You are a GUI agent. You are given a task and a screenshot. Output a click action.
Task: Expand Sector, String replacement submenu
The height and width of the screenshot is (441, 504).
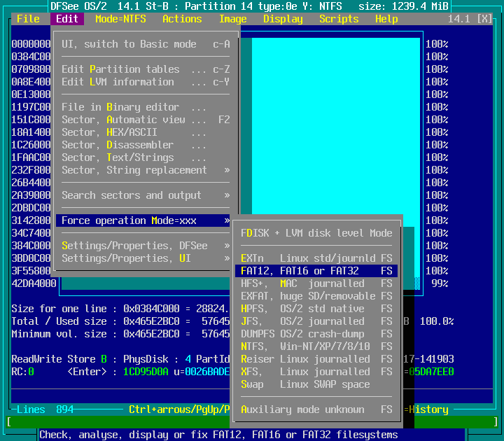point(146,169)
